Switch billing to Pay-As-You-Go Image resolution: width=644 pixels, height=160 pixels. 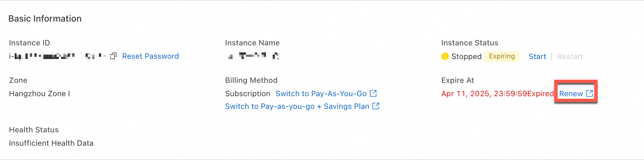tap(321, 94)
